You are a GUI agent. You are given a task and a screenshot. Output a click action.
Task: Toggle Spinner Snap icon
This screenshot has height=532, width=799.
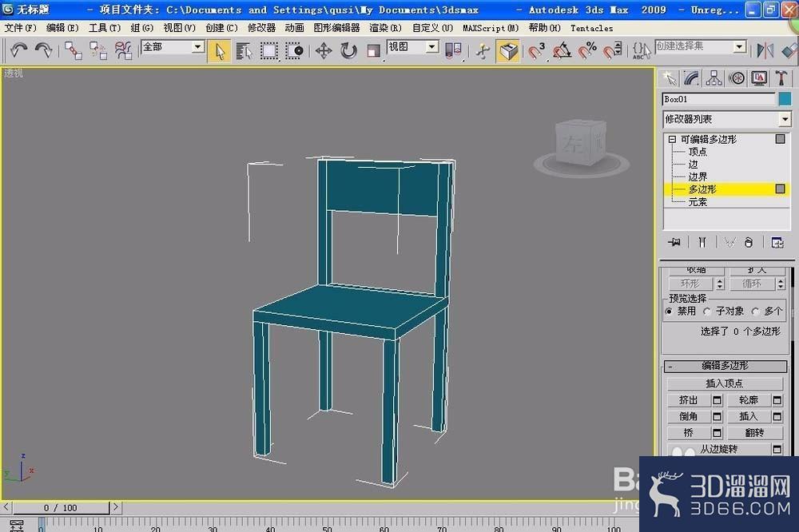point(613,51)
